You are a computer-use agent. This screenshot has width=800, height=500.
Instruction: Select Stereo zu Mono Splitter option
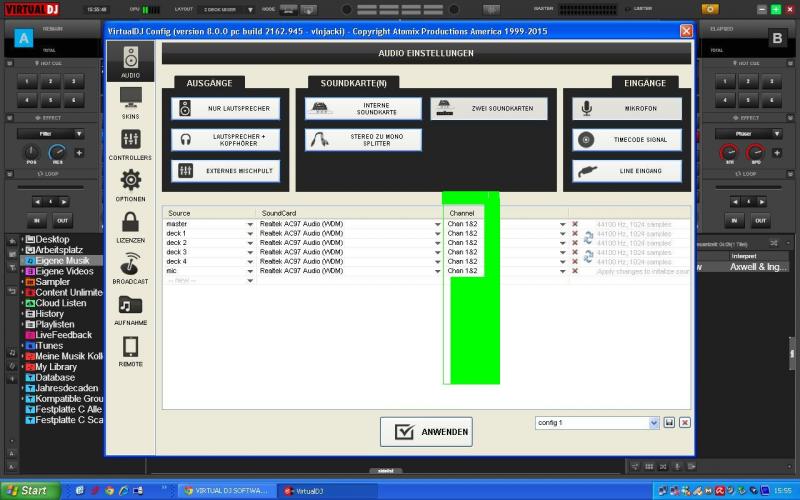pyautogui.click(x=363, y=140)
